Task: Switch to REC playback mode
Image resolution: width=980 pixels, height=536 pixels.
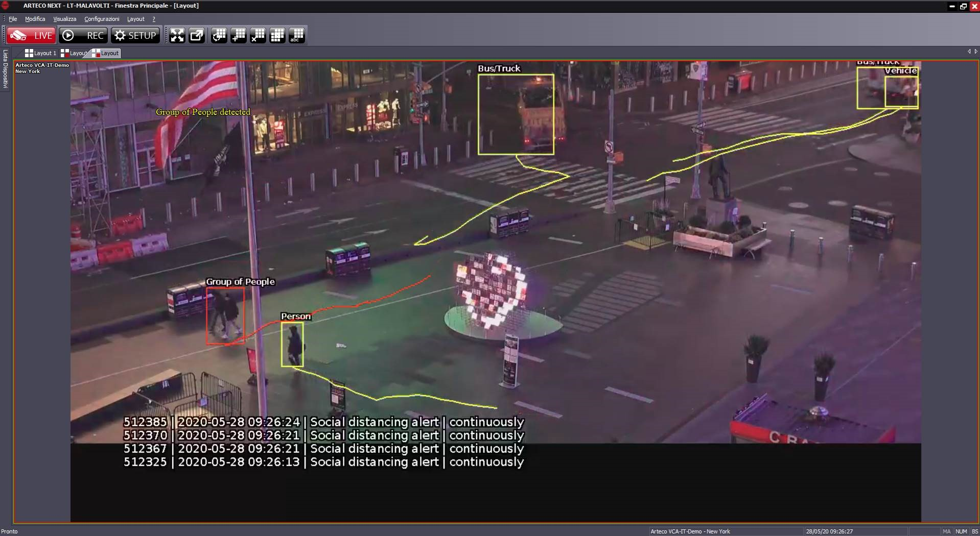Action: coord(83,35)
